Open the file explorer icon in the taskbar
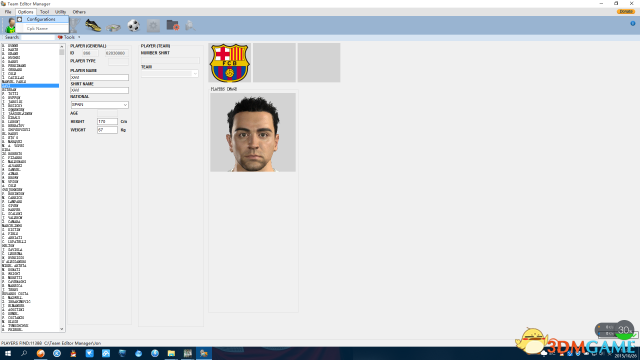This screenshot has width=640, height=360. (171, 353)
